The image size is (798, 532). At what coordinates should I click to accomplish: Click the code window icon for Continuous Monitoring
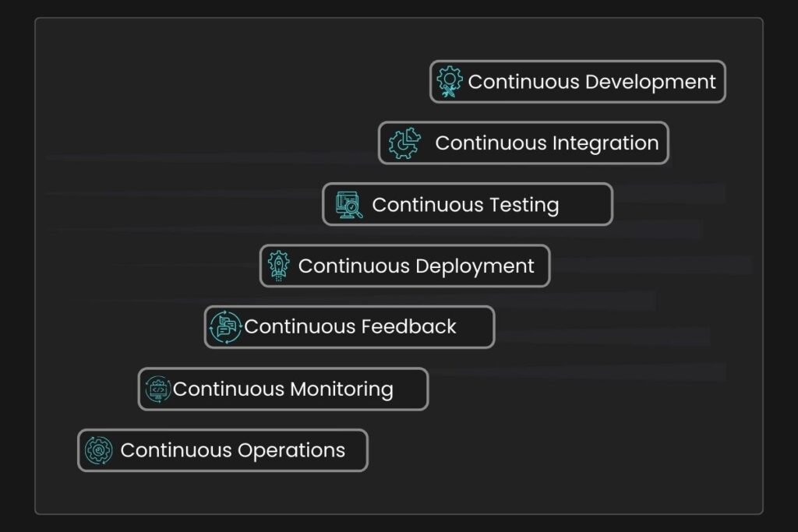pos(157,389)
